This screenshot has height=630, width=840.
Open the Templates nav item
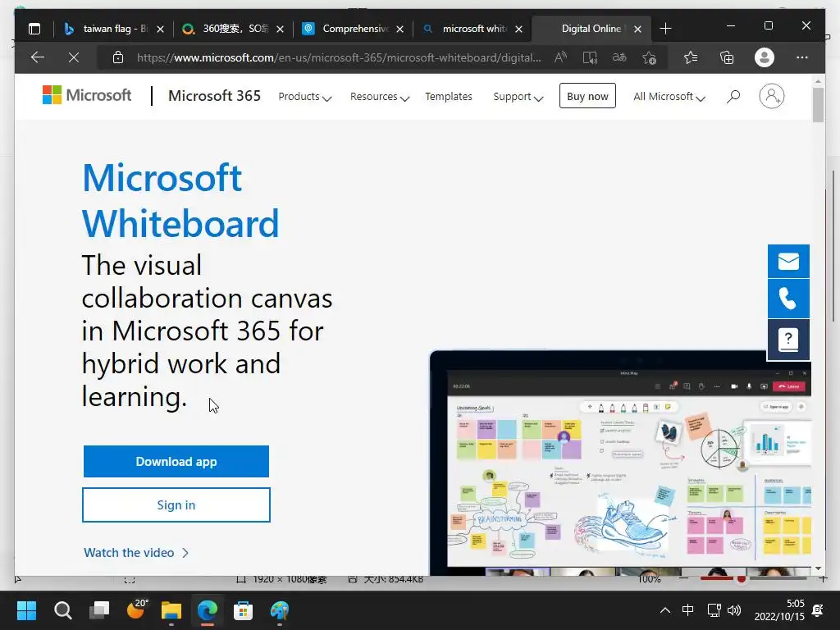pos(449,97)
